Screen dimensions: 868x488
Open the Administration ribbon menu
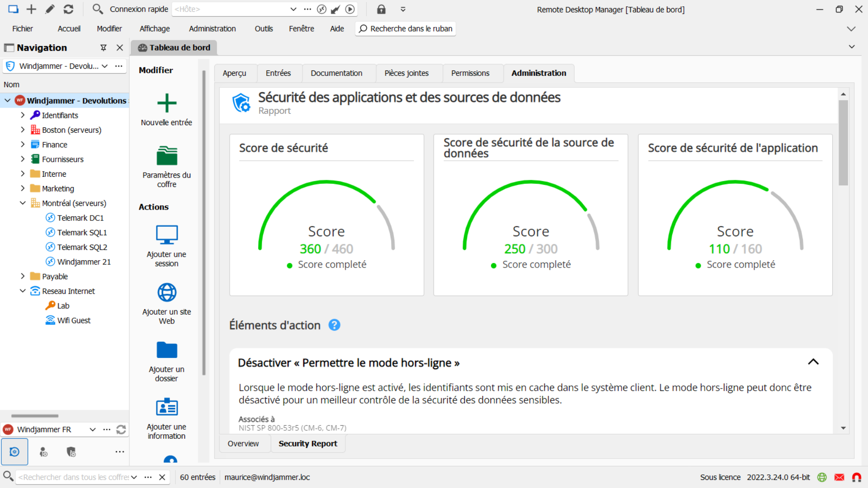[x=212, y=28]
